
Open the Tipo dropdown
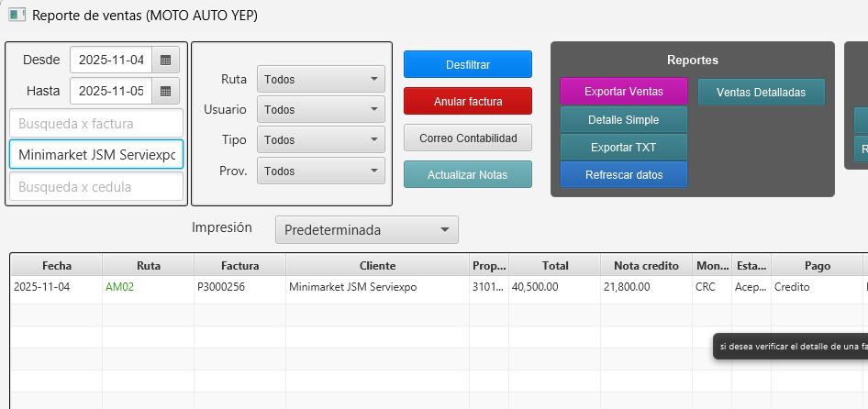click(x=320, y=140)
